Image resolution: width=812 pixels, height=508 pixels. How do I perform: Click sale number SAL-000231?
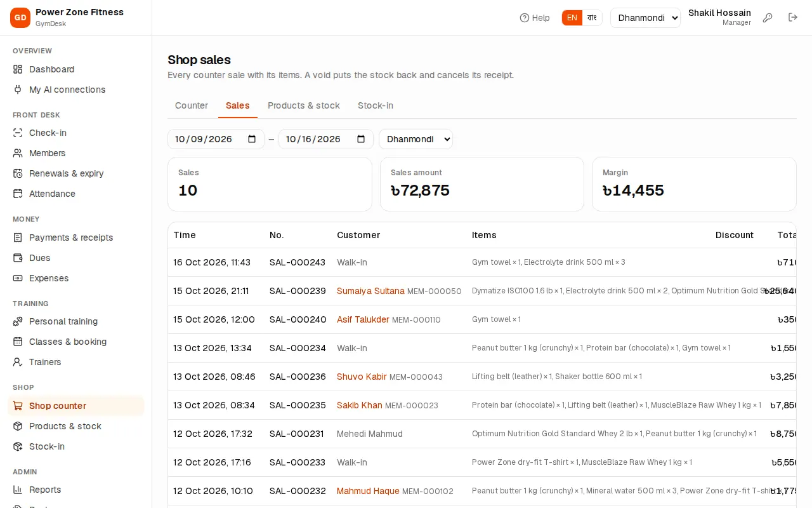tap(298, 434)
